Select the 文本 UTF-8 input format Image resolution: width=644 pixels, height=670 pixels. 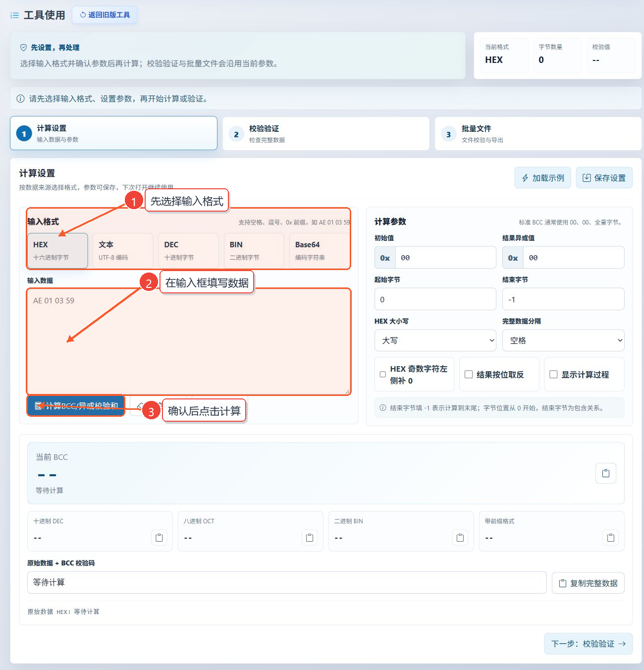tap(123, 251)
